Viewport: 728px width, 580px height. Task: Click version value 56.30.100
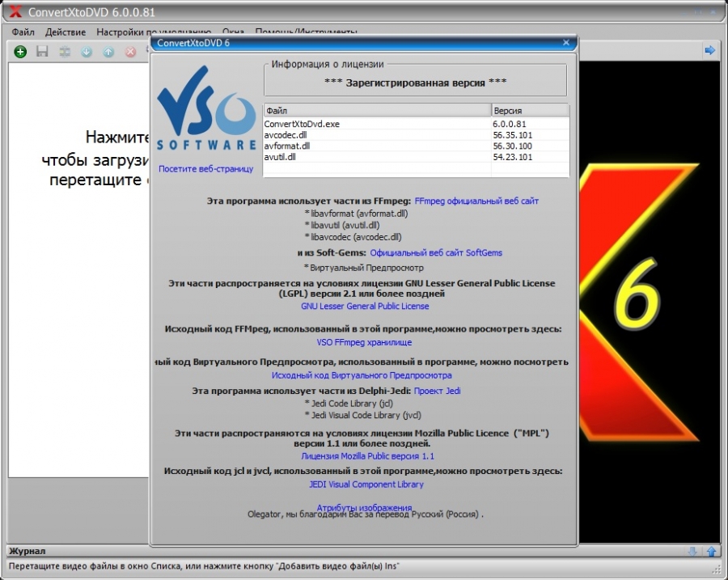[513, 146]
